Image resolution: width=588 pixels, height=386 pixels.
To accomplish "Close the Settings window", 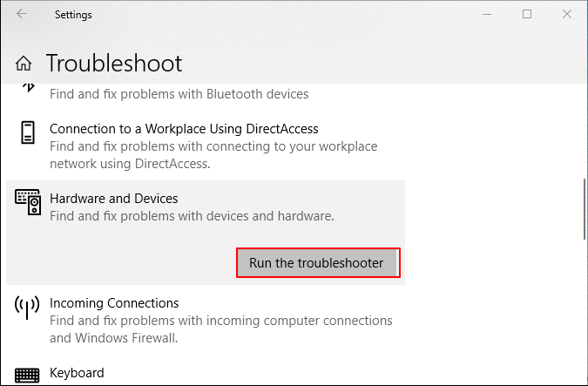I will (x=567, y=14).
